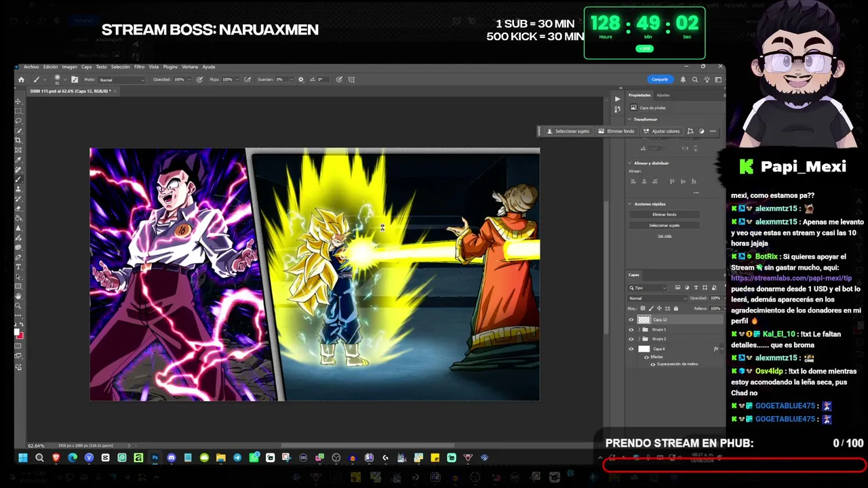Screen dimensions: 868x488
Task: Select the Lasso tool
Action: pos(18,121)
